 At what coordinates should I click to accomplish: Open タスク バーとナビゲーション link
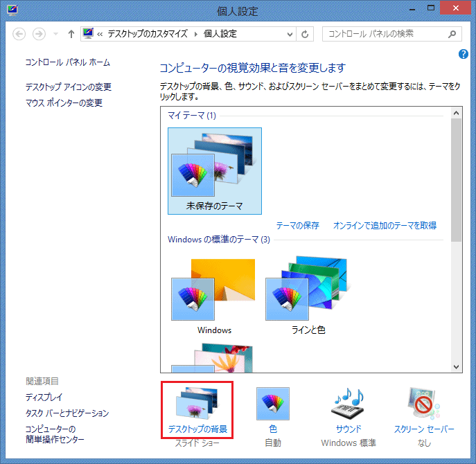click(x=67, y=413)
